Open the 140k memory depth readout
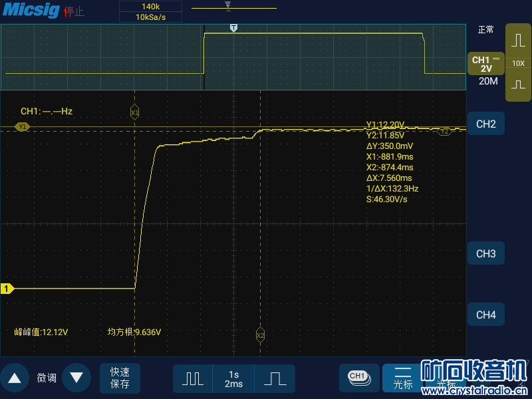Viewport: 532px width, 399px height. pos(151,7)
